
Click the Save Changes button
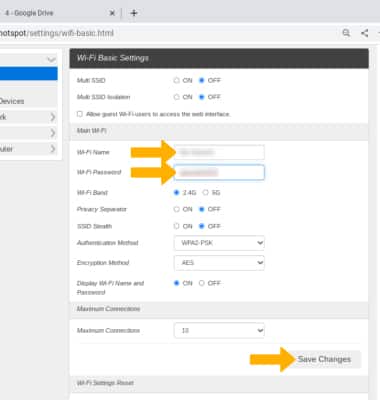coord(324,359)
